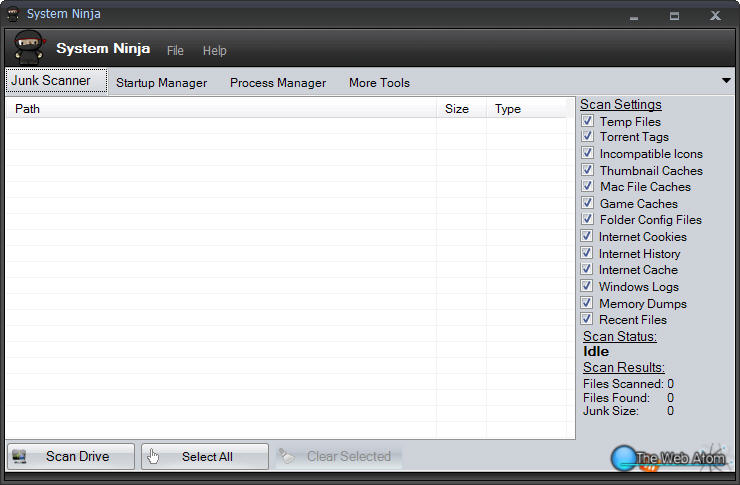Minimize the System Ninja window
Screen dimensions: 740x485
tap(634, 16)
